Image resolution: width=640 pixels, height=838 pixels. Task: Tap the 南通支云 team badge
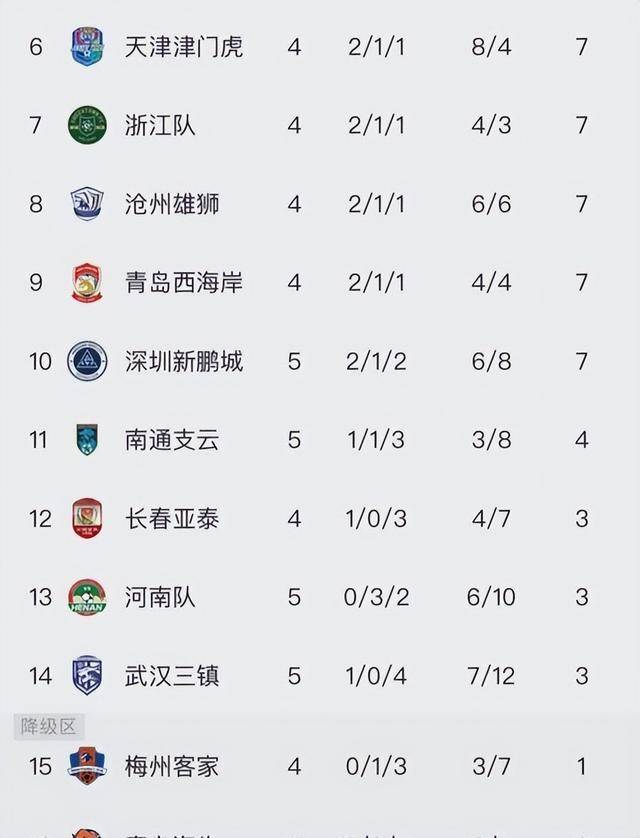coord(87,440)
